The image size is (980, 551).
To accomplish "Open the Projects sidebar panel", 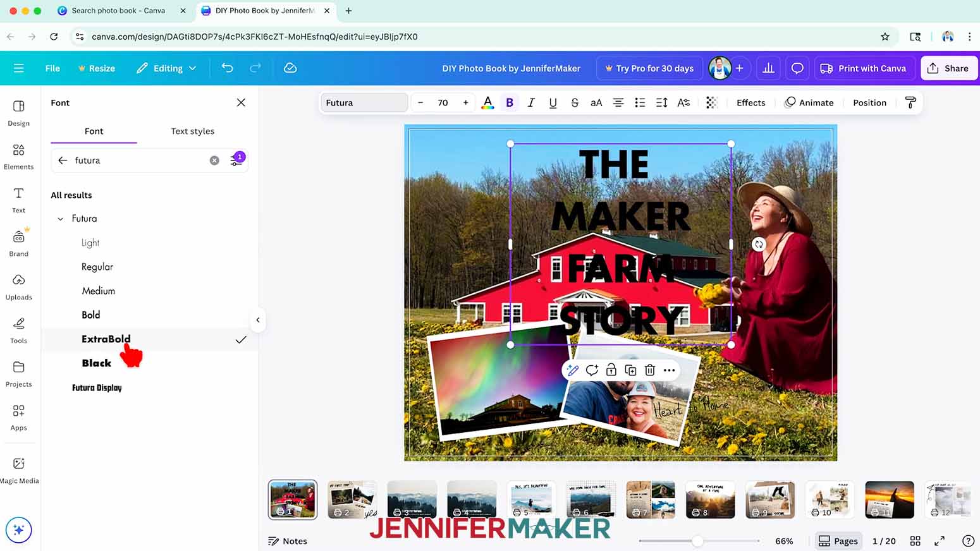I will click(19, 375).
